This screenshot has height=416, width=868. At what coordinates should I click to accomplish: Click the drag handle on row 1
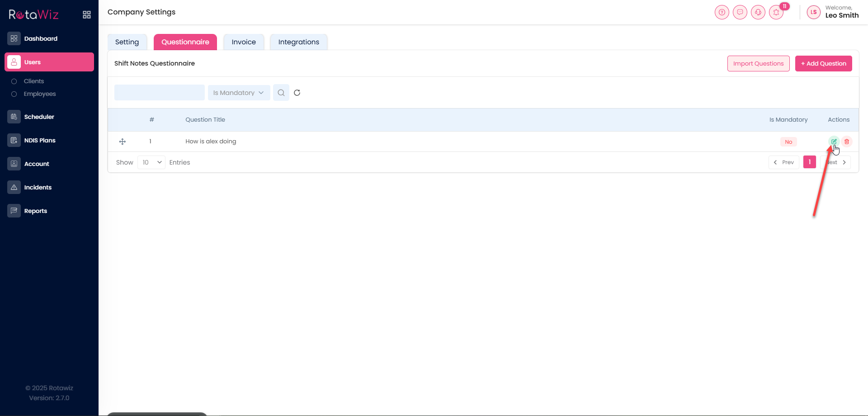(123, 142)
